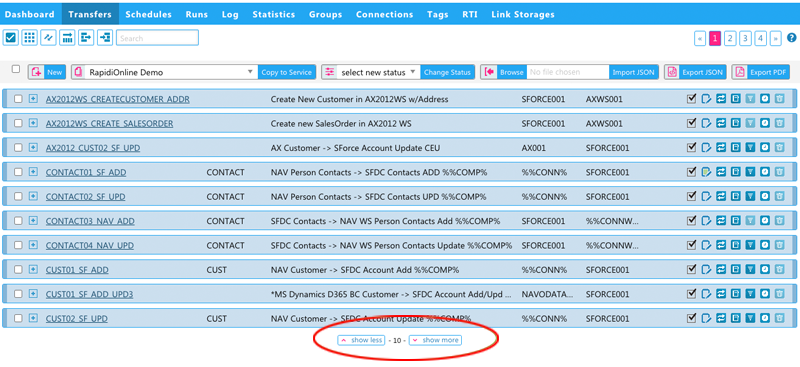Go to next page with » arrow
The image size is (800, 367).
(776, 38)
